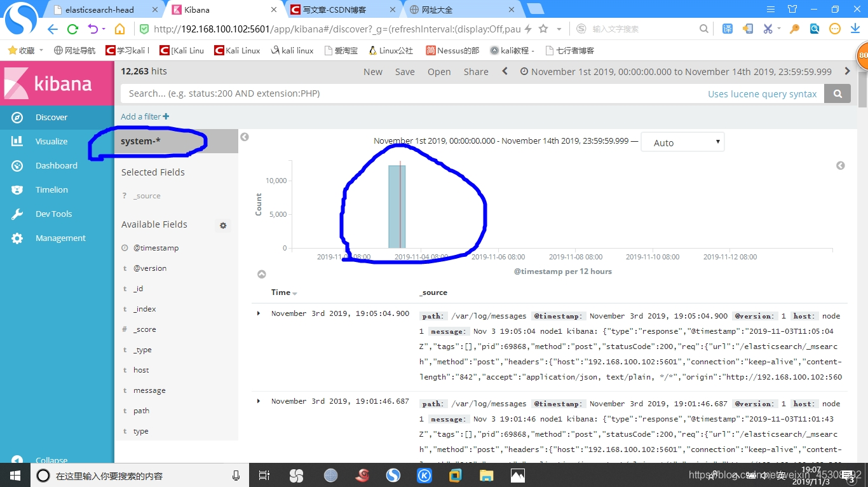Open the Kali Linux bookmark
Screen dimensions: 868x487
237,50
